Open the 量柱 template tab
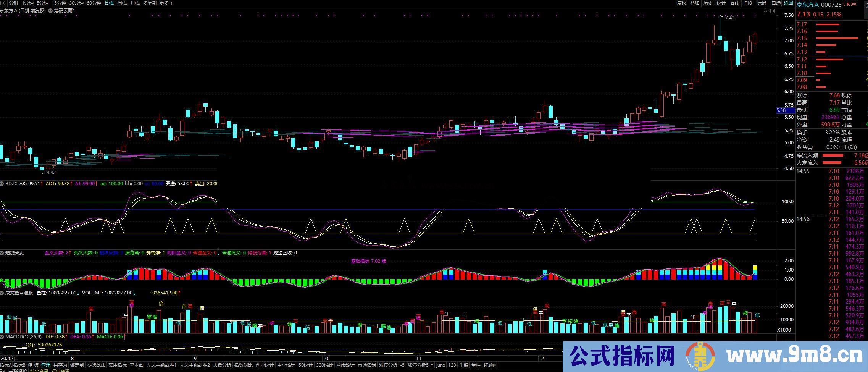The width and height of the screenshot is (868, 372). [x=476, y=365]
